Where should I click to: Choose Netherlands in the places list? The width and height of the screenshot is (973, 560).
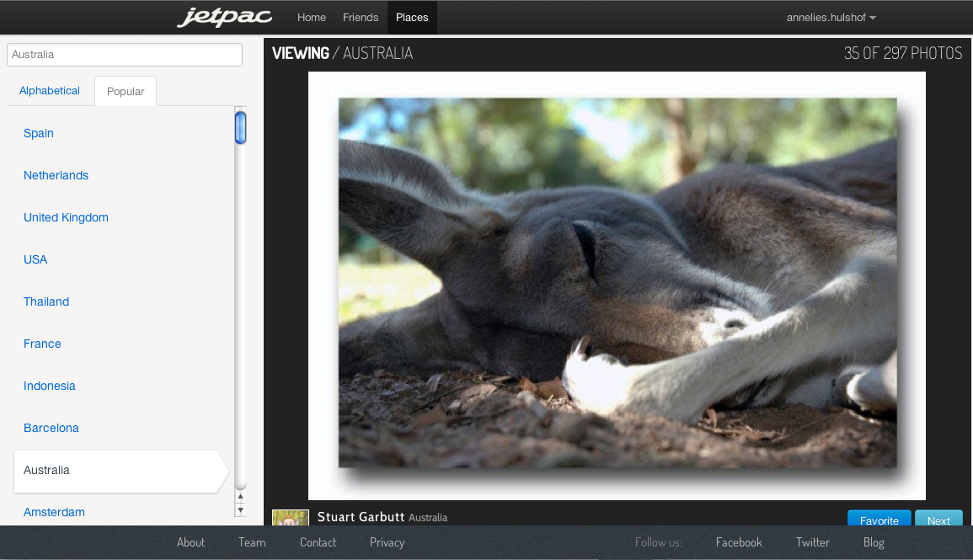tap(56, 175)
